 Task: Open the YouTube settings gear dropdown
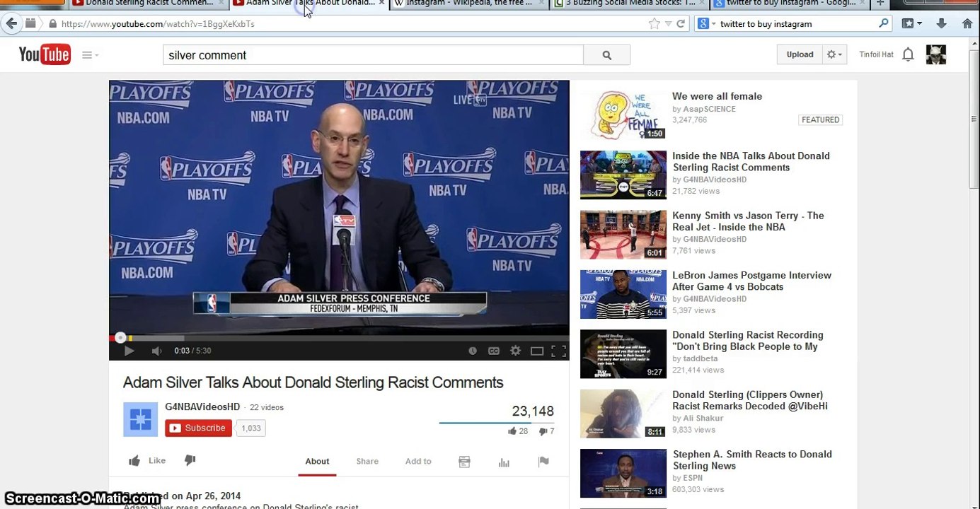(835, 54)
